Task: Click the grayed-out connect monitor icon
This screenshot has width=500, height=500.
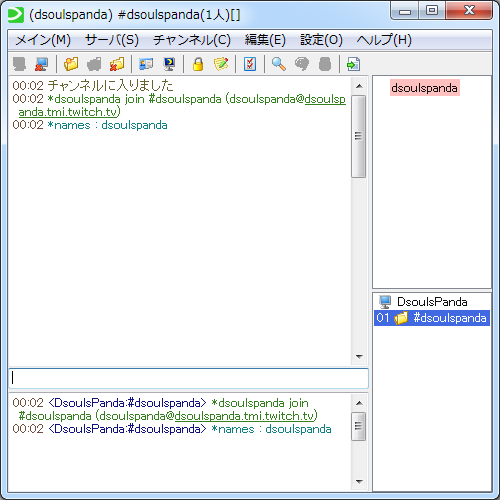Action: [19, 64]
